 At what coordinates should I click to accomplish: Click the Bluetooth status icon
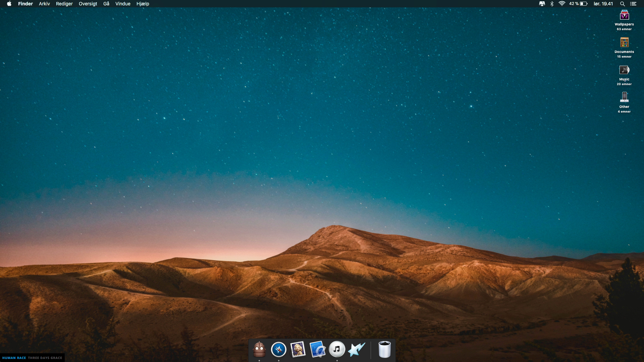[x=552, y=4]
